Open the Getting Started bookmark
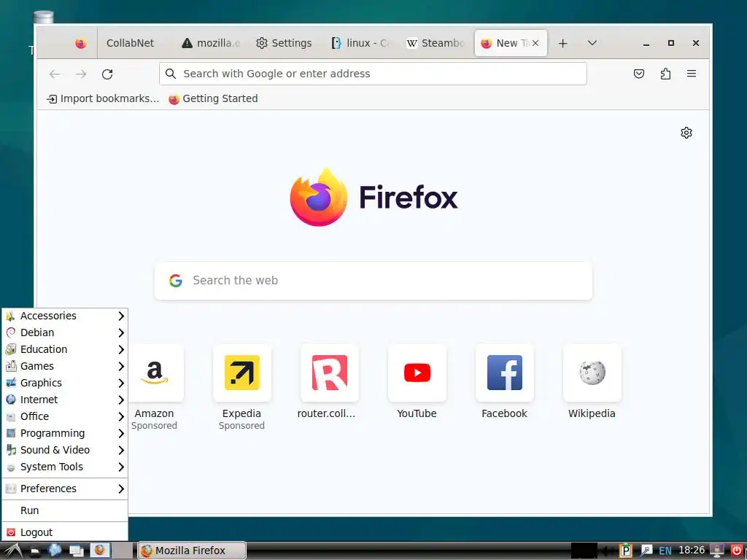The height and width of the screenshot is (560, 747). 213,98
